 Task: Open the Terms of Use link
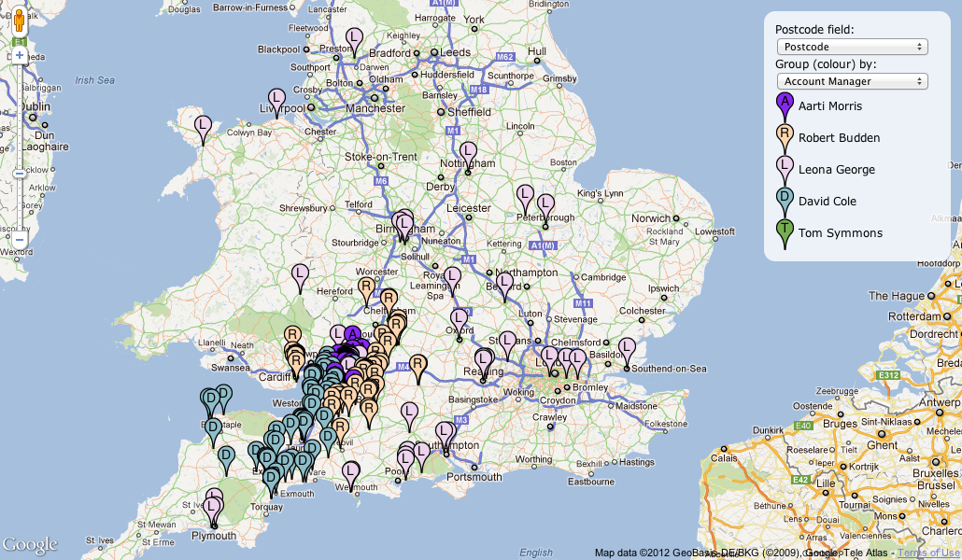(928, 553)
